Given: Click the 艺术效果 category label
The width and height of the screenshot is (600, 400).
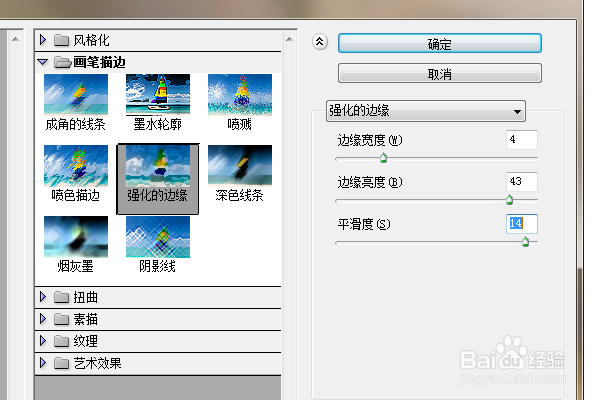Looking at the screenshot, I should (98, 363).
